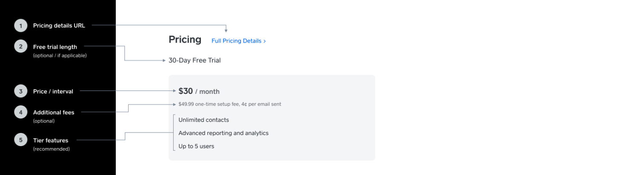644x175 pixels.
Task: Click the Price / interval label
Action: pyautogui.click(x=53, y=91)
